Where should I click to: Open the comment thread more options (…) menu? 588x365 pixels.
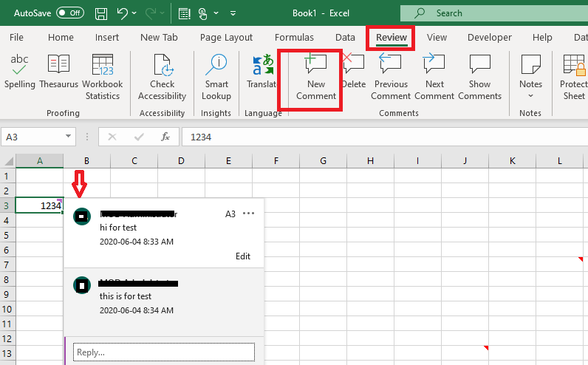tap(248, 214)
